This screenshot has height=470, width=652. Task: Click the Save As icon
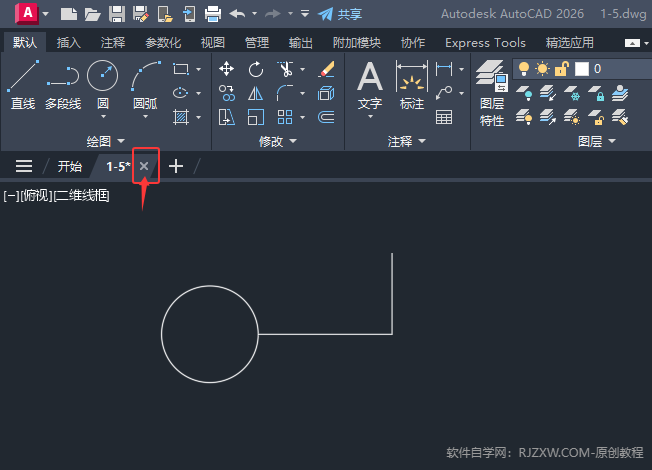(141, 14)
